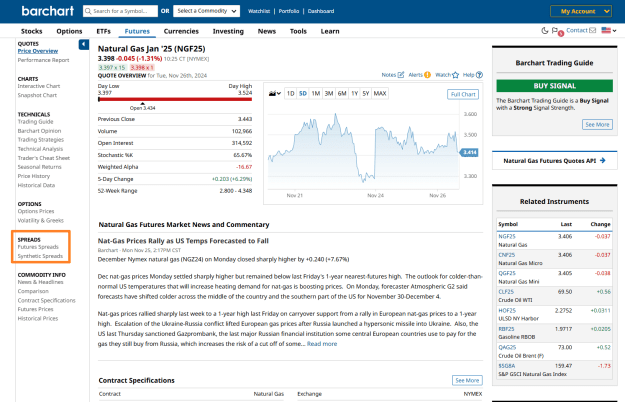Open Futures Spreads in sidebar

38,247
